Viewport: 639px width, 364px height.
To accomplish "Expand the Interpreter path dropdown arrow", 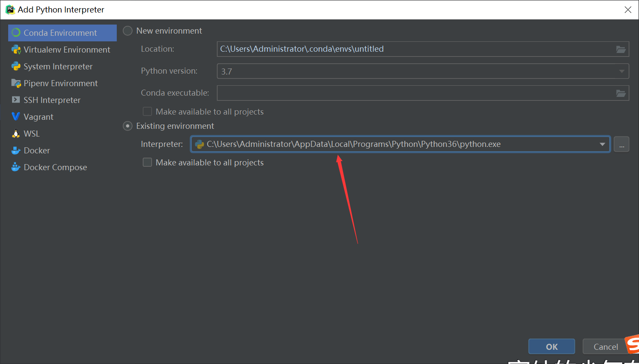I will (602, 144).
